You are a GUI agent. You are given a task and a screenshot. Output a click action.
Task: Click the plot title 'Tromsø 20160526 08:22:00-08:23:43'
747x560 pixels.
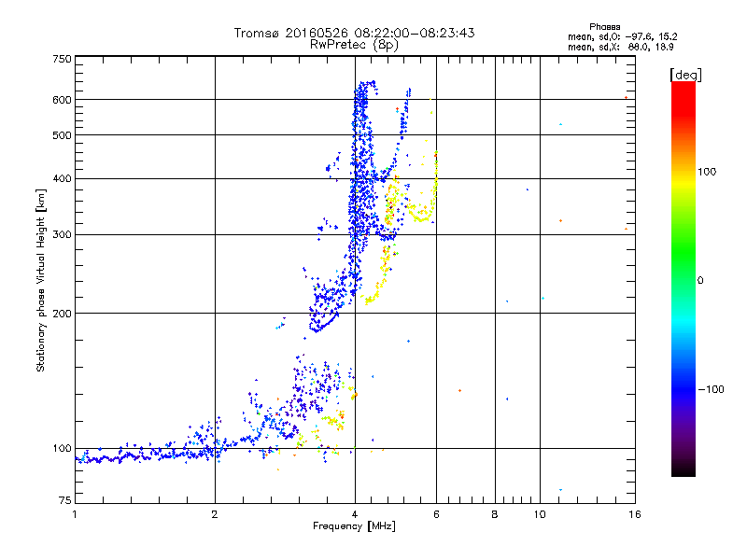click(354, 33)
